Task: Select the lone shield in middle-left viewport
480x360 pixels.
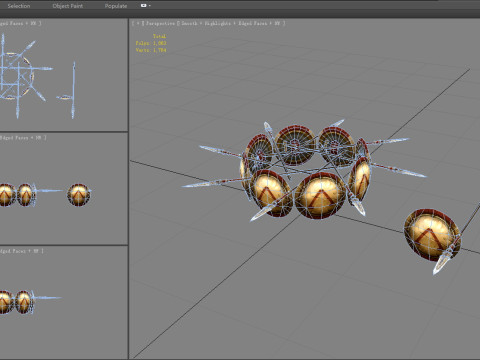Action: tap(79, 195)
